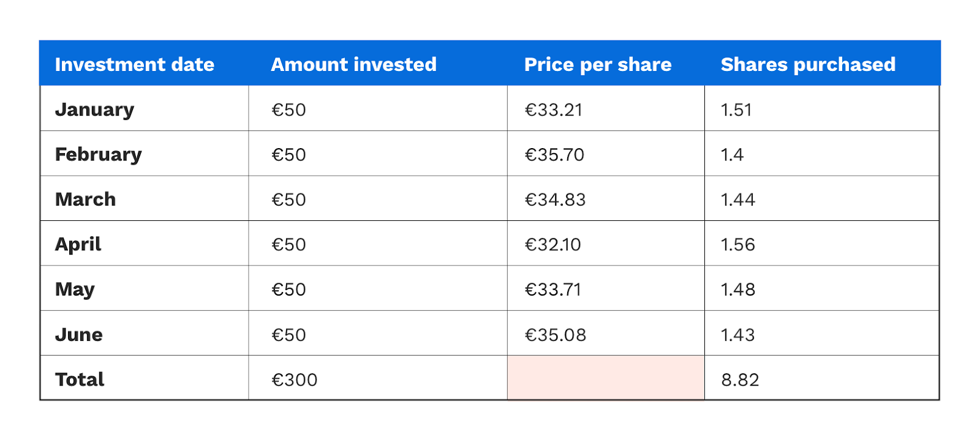Click the €300 total amount cell

[294, 380]
